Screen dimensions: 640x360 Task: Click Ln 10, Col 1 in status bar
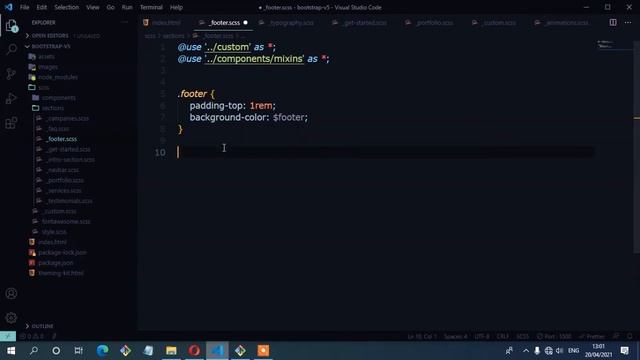pos(422,336)
